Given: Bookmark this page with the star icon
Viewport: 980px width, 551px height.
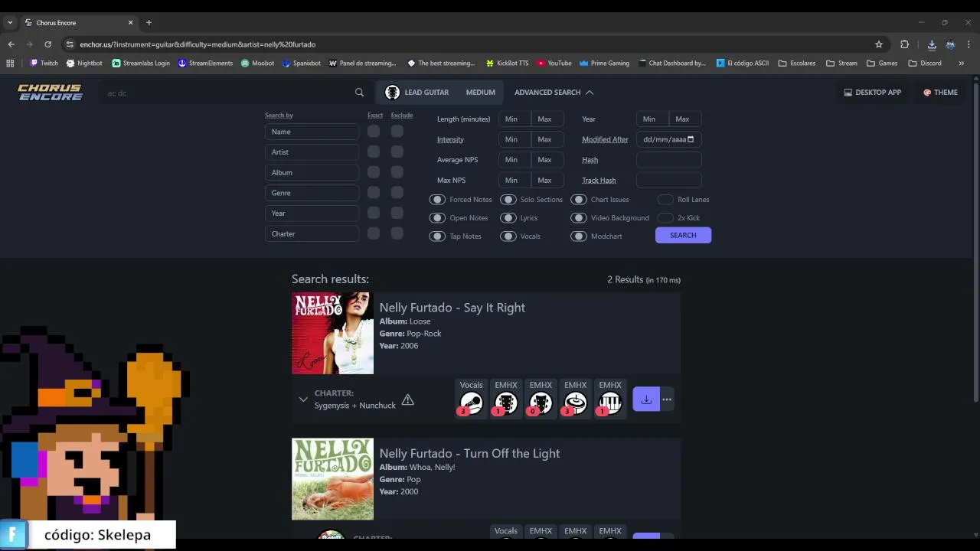Looking at the screenshot, I should (879, 44).
